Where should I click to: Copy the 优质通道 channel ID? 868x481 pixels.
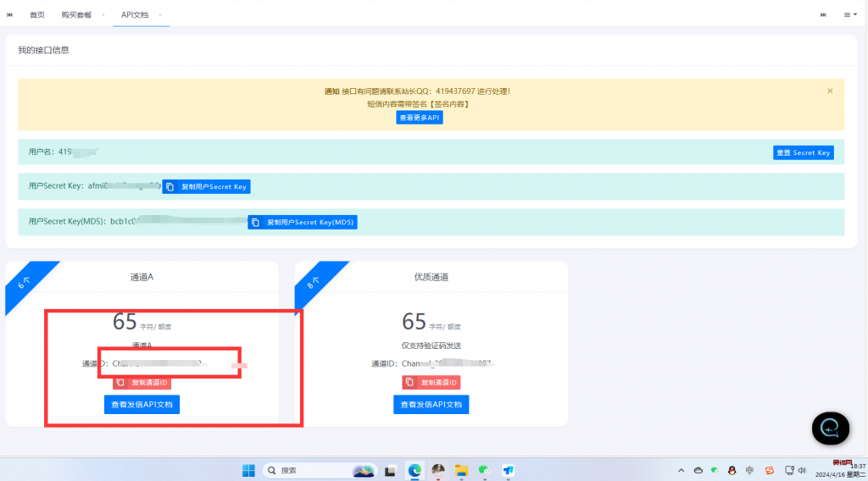coord(431,383)
